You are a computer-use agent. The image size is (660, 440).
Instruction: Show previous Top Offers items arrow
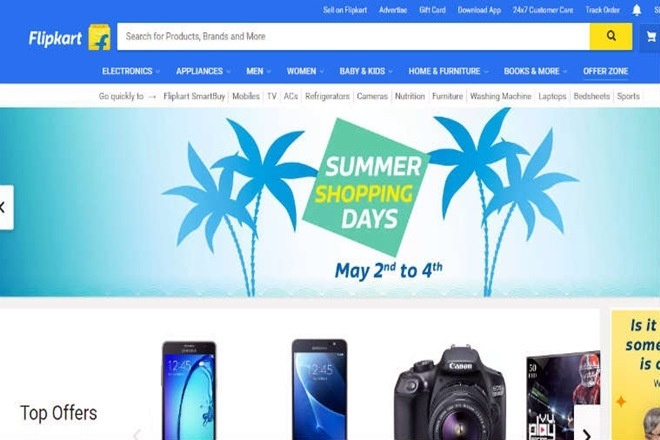pyautogui.click(x=136, y=434)
